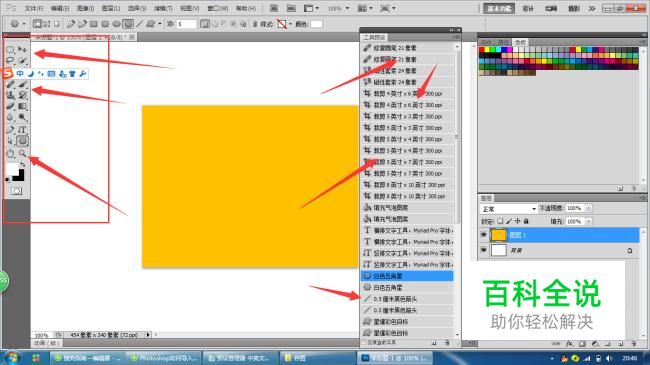Open the Filter menu
The image size is (650, 365).
(163, 8)
